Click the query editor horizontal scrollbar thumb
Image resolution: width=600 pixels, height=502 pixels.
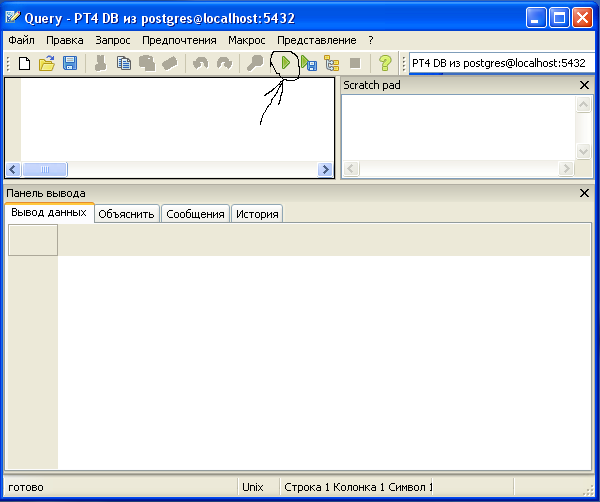point(45,169)
